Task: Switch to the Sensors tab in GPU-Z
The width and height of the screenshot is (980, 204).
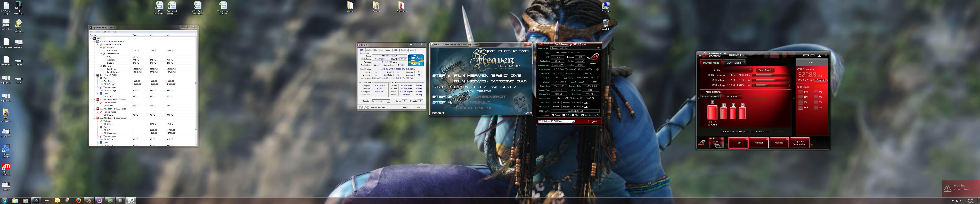Action: [555, 48]
